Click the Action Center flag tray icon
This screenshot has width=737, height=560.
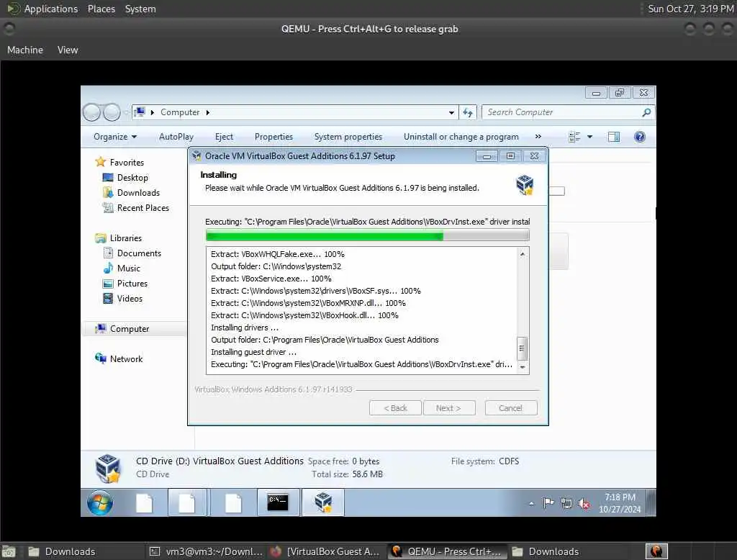click(548, 503)
